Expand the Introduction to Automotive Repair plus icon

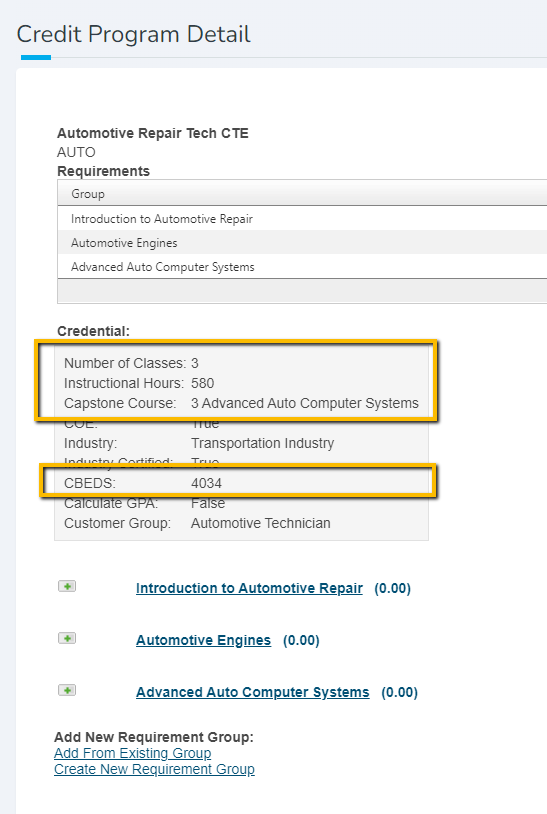tap(67, 586)
